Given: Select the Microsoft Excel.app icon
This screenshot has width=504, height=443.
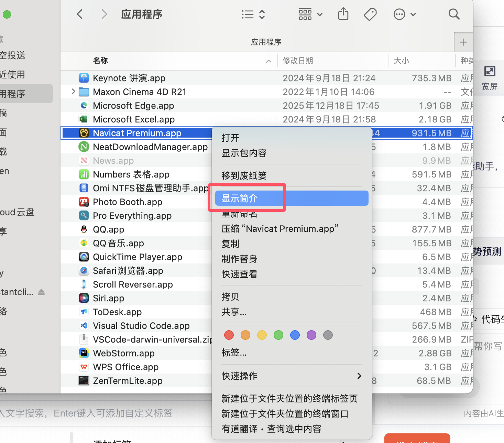Looking at the screenshot, I should (x=84, y=119).
